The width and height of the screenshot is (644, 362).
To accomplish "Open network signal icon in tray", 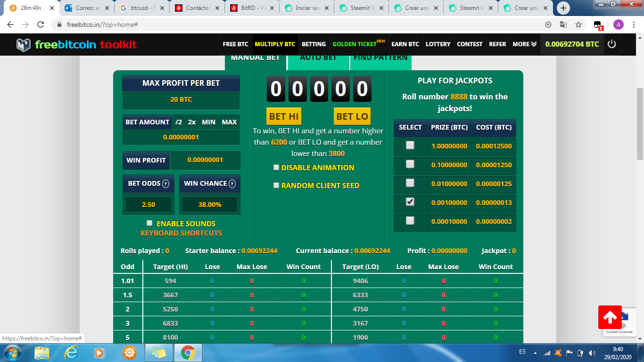I will tap(547, 353).
